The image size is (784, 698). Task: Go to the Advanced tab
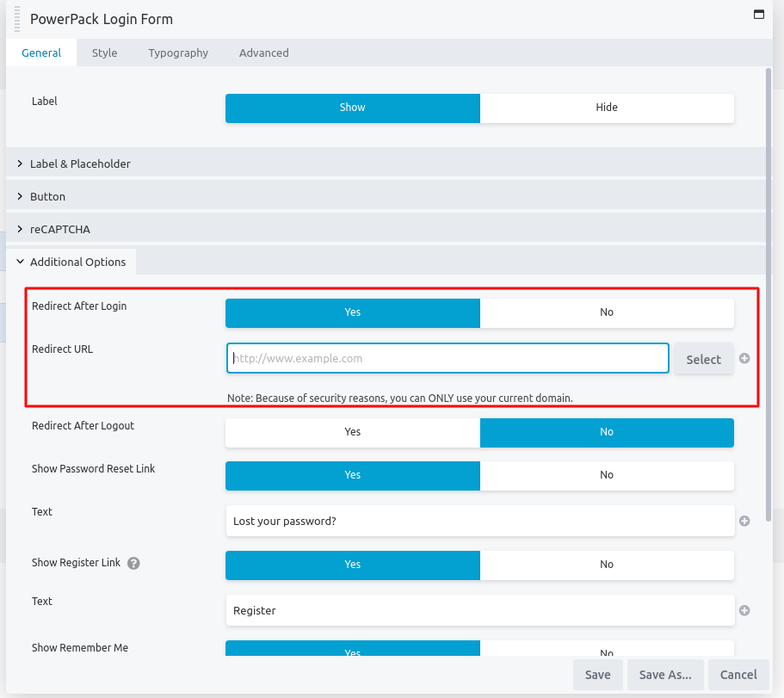click(x=264, y=53)
